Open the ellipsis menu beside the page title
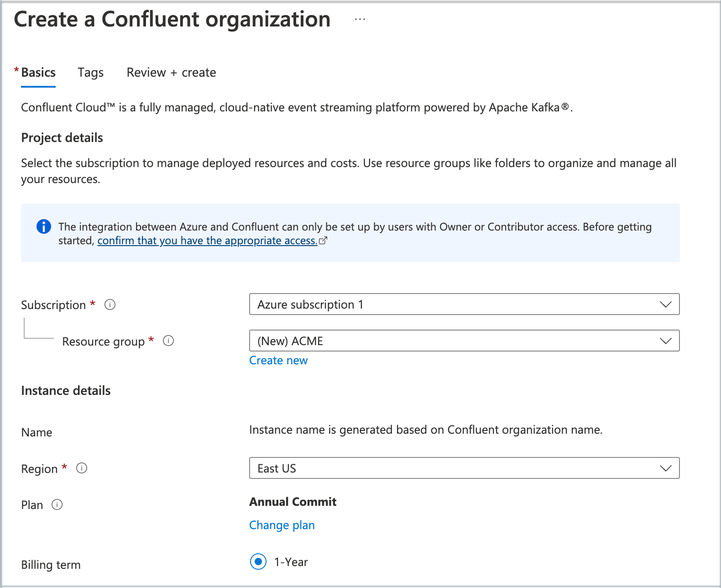721x588 pixels. (x=360, y=20)
